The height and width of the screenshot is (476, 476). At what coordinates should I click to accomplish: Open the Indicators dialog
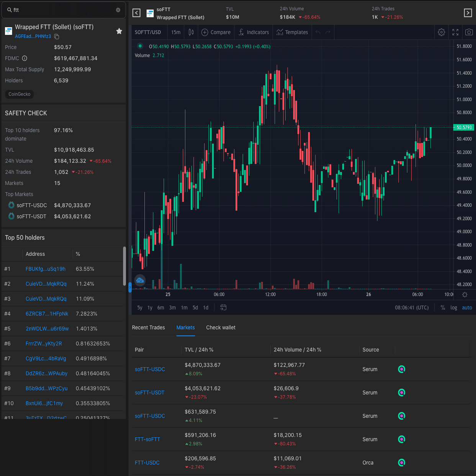(254, 33)
